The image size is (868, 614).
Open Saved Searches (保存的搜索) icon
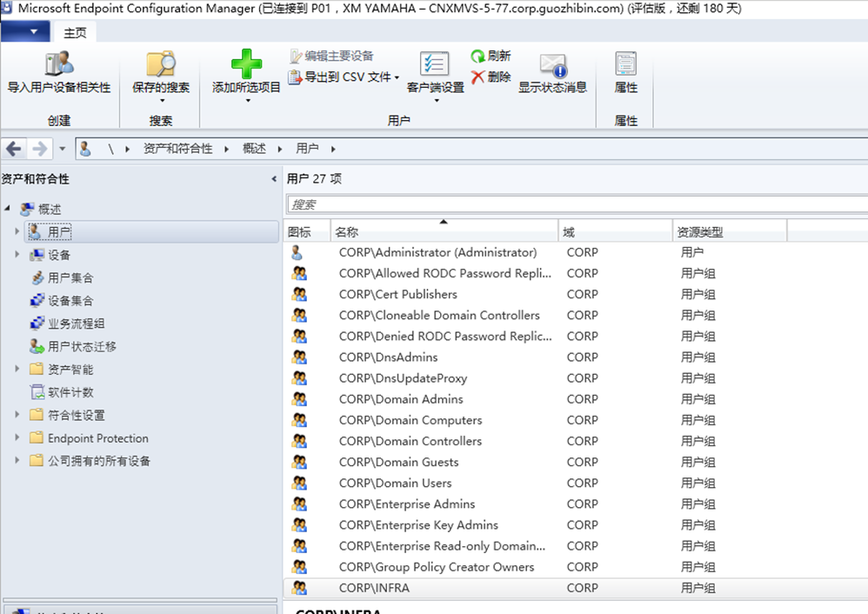(x=161, y=63)
